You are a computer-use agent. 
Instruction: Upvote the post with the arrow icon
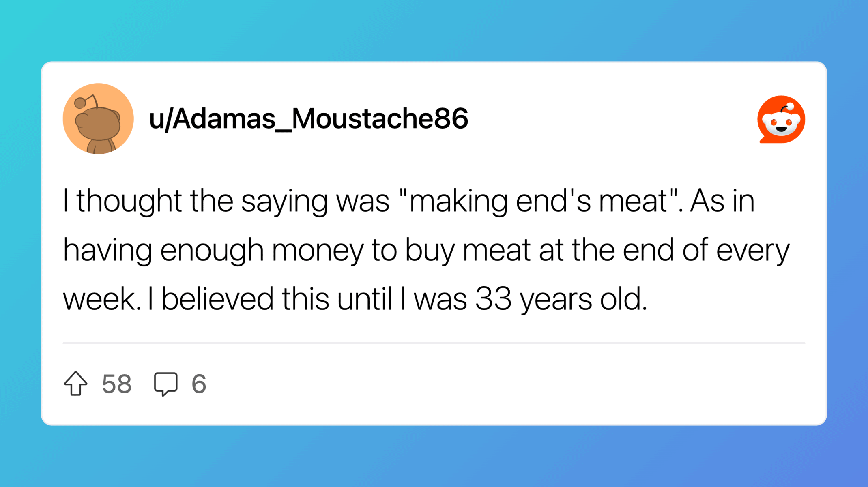pyautogui.click(x=75, y=383)
